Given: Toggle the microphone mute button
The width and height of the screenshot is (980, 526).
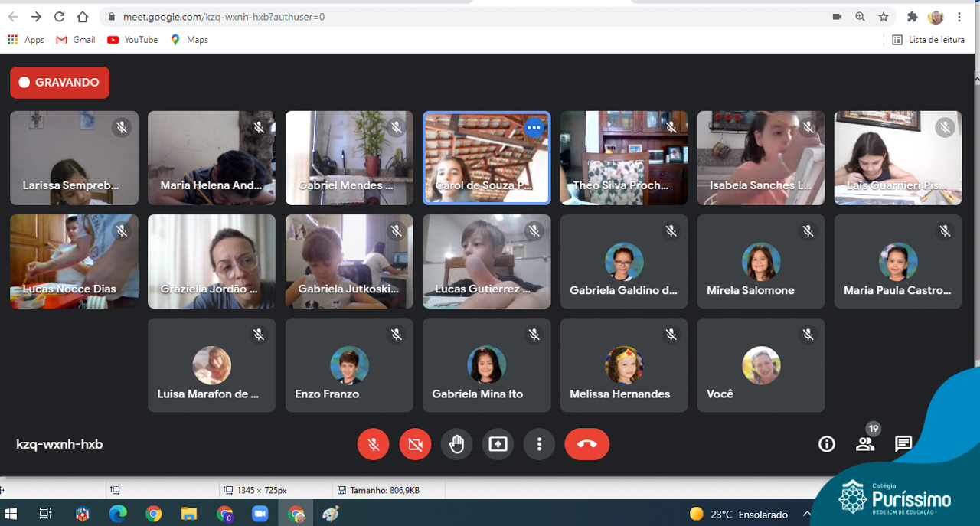Looking at the screenshot, I should point(374,444).
